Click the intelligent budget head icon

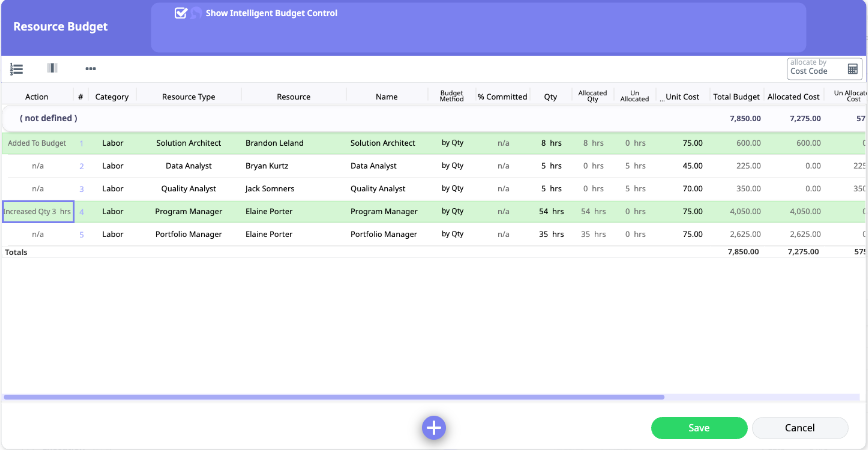coord(196,13)
